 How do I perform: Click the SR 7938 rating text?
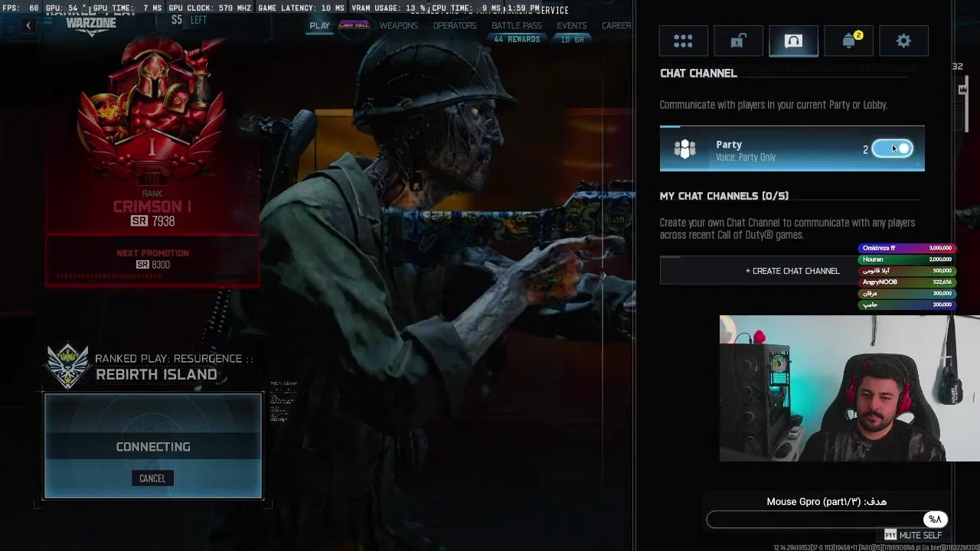pyautogui.click(x=152, y=221)
